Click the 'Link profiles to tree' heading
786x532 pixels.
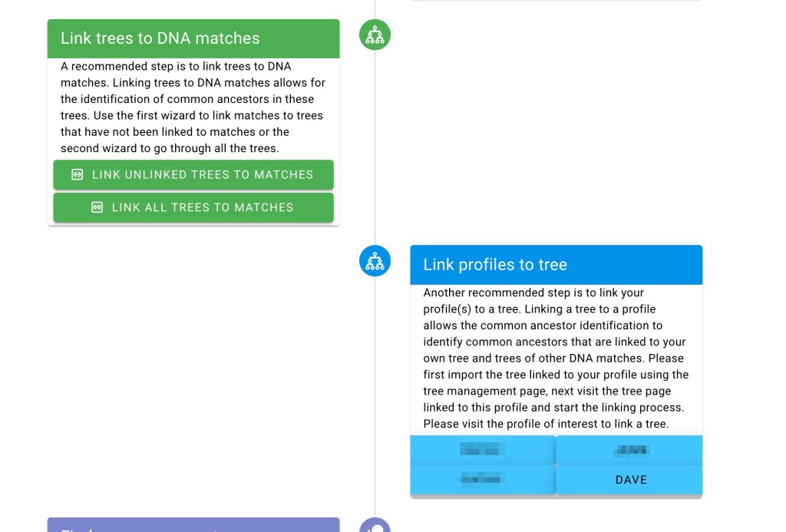[495, 265]
